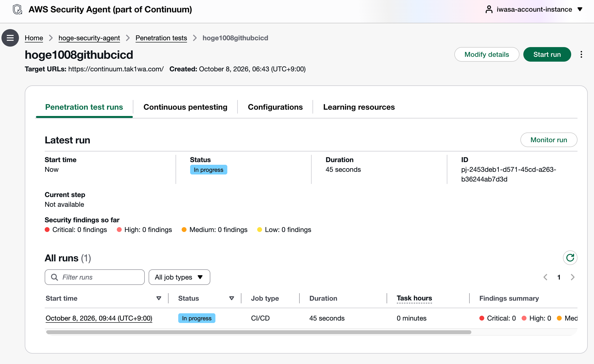
Task: Click the Job type column header
Action: pyautogui.click(x=265, y=298)
